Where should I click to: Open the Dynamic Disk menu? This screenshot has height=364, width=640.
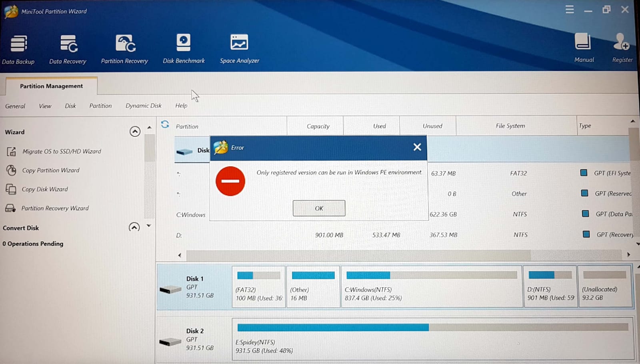[144, 106]
